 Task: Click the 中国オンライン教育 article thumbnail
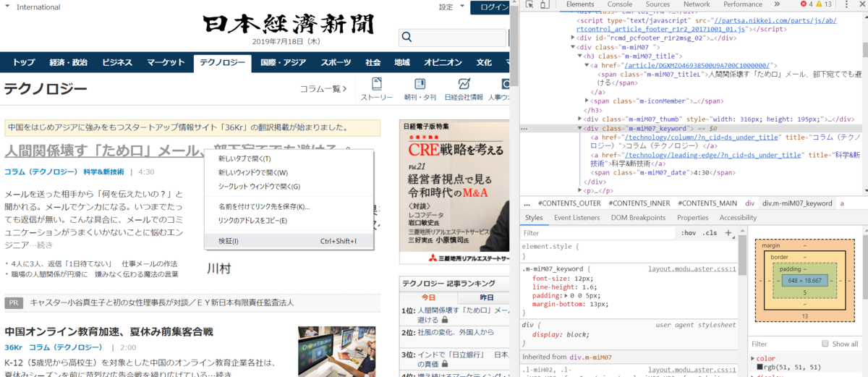point(337,352)
